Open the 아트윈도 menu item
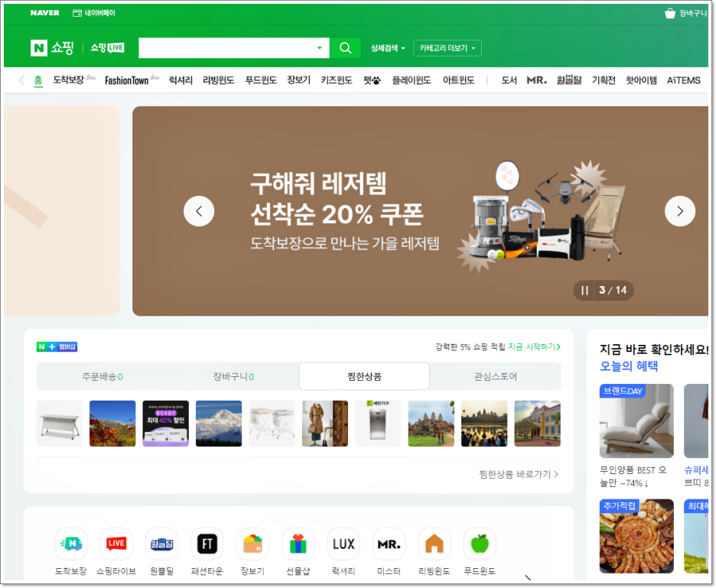Viewport: 716px width, 588px height. pos(458,80)
